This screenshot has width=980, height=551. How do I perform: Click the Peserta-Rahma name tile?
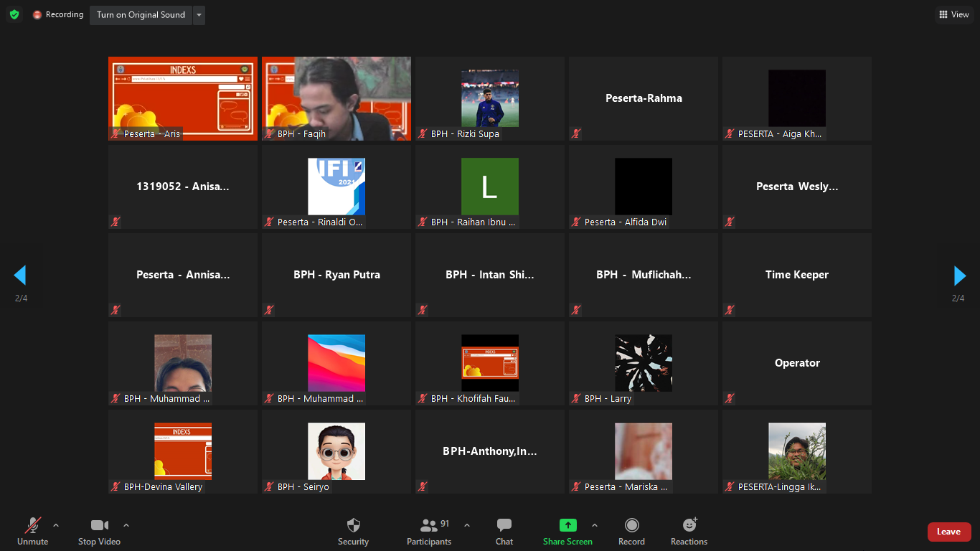pyautogui.click(x=644, y=98)
